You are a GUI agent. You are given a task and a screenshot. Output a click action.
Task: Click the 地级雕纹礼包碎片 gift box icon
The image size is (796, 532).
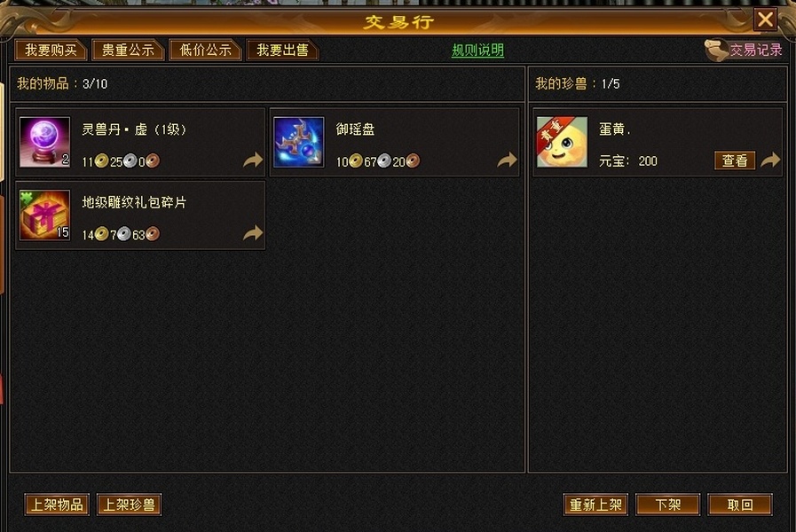tap(44, 215)
